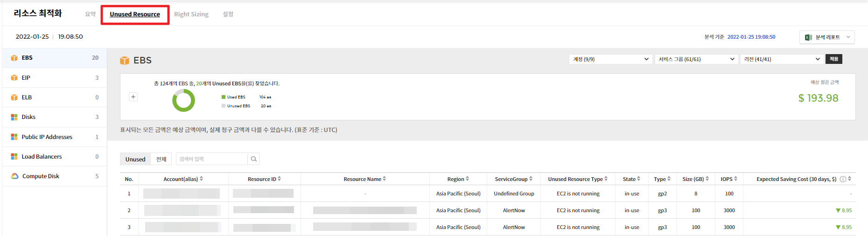
Task: Open the 리전 (41/41) dropdown
Action: tap(782, 59)
